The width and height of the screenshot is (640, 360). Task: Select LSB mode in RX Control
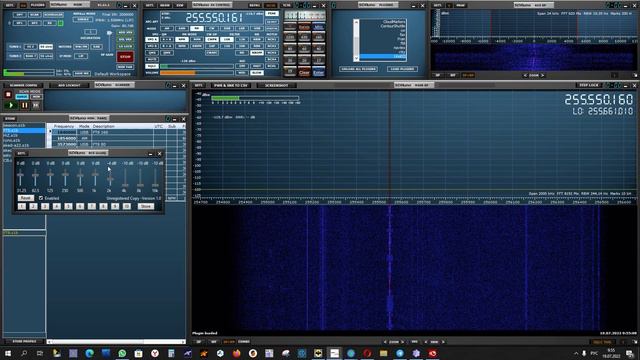242,29
